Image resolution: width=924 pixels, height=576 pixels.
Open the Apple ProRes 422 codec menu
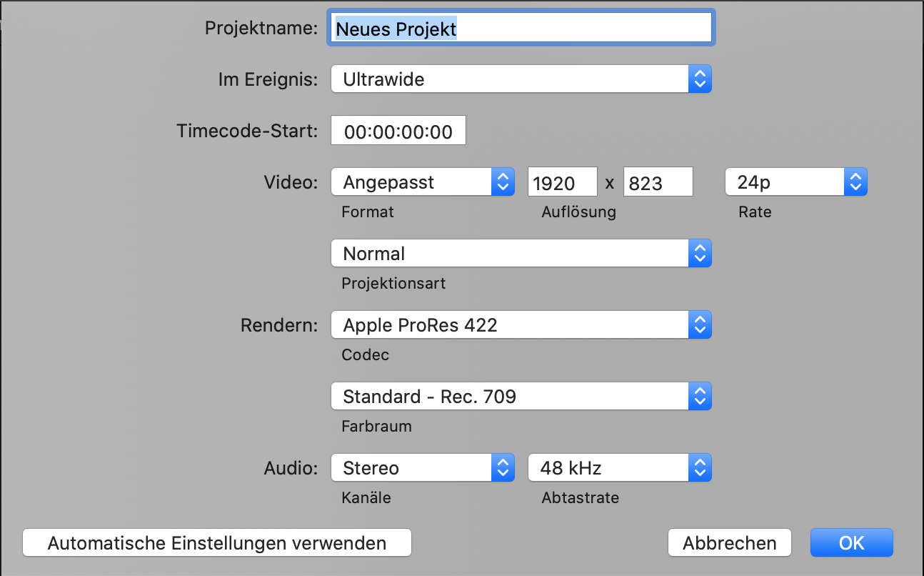click(508, 325)
